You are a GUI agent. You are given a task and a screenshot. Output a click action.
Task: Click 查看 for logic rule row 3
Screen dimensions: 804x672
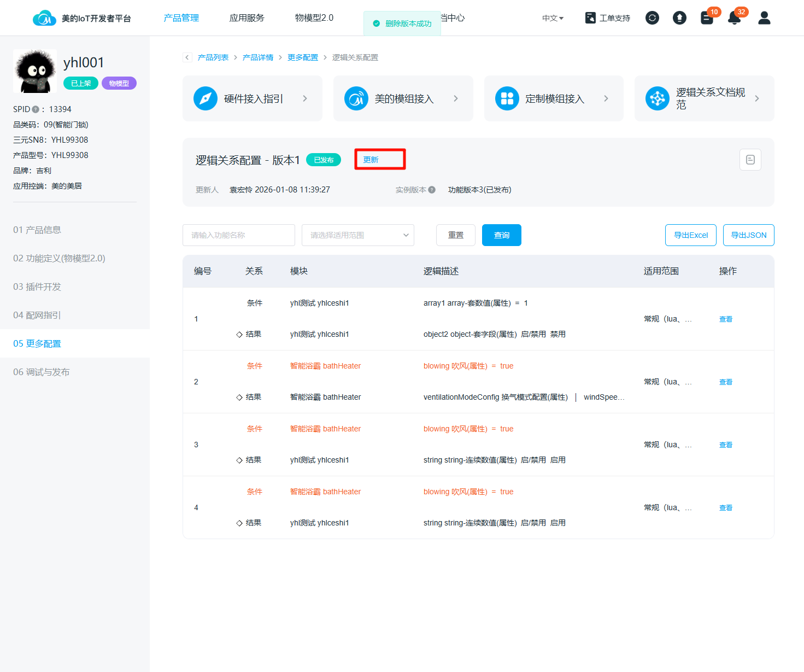coord(726,445)
